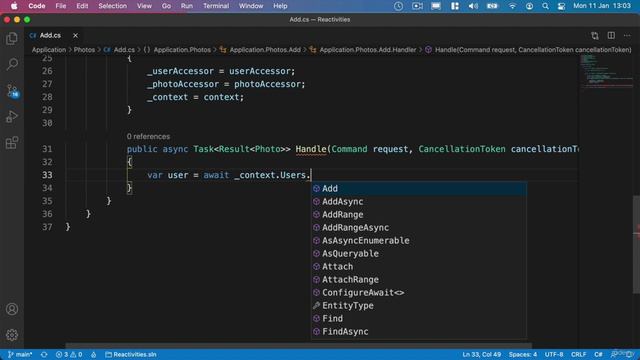The height and width of the screenshot is (360, 640).
Task: Open the View menu
Action: click(x=144, y=6)
